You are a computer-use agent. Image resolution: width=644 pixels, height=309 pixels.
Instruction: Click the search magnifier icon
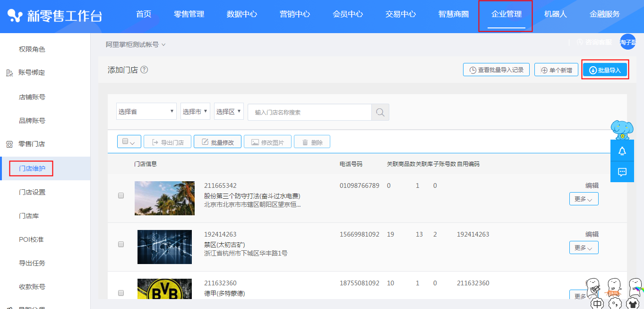click(380, 112)
